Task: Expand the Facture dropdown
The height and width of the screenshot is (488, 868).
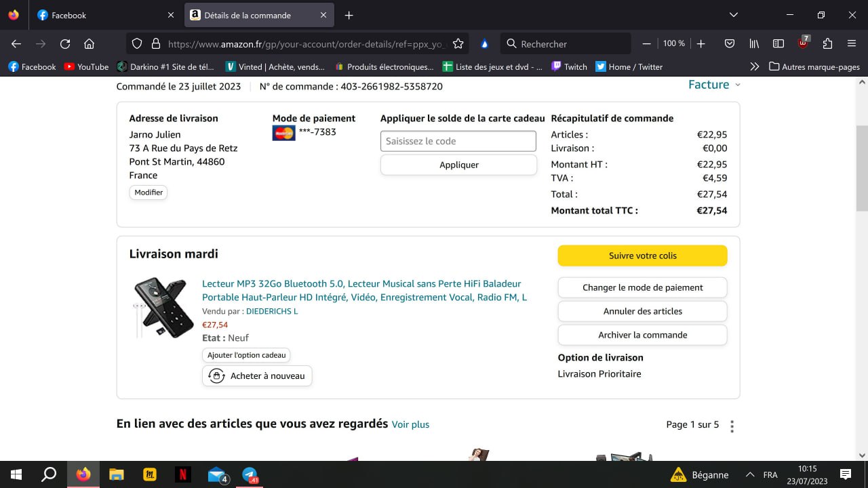Action: [x=714, y=85]
